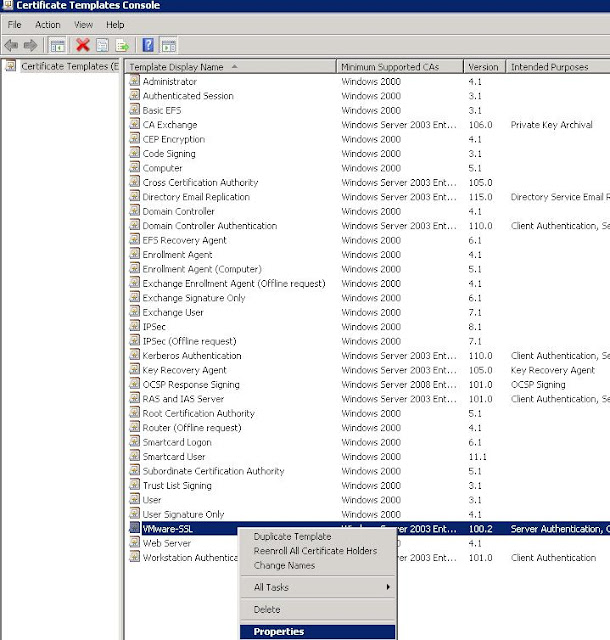Select the IPSec (Offline request) row
This screenshot has width=610, height=640.
click(x=367, y=341)
